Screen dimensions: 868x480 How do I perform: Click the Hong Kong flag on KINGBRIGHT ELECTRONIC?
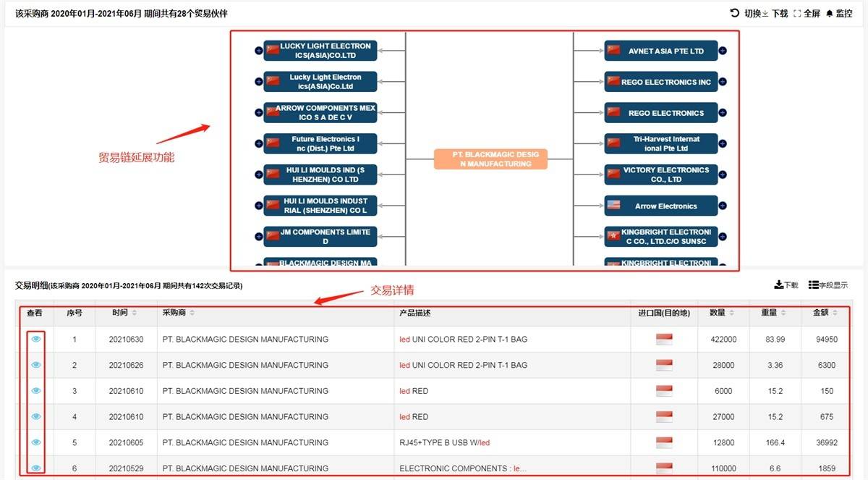click(613, 236)
